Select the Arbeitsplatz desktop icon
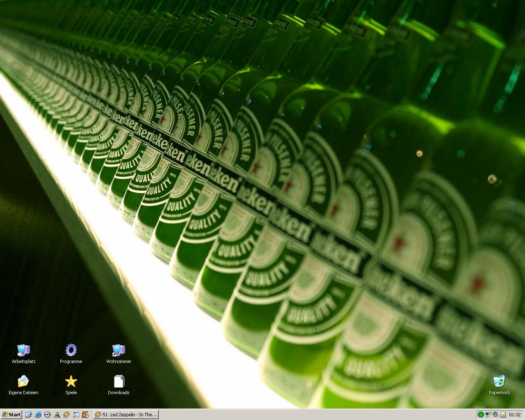Screen dimensions: 525x420 [24, 350]
